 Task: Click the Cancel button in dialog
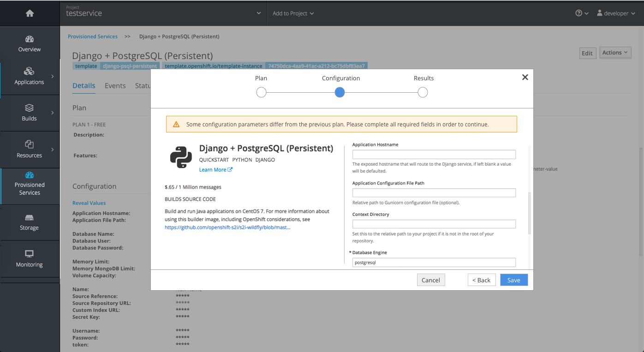[x=431, y=280]
